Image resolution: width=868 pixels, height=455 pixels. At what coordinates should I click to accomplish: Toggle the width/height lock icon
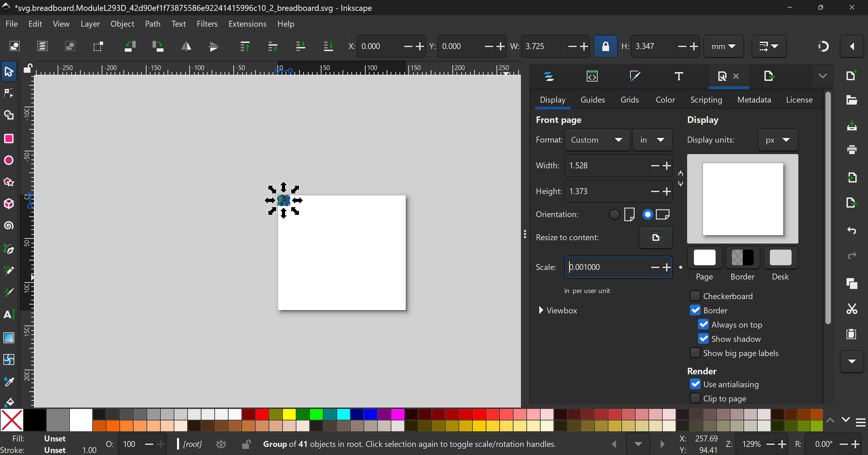(605, 47)
